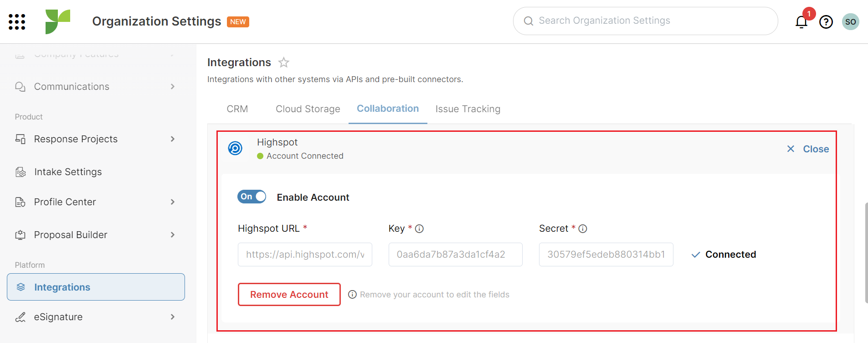Click the Profile Center document icon

[20, 202]
